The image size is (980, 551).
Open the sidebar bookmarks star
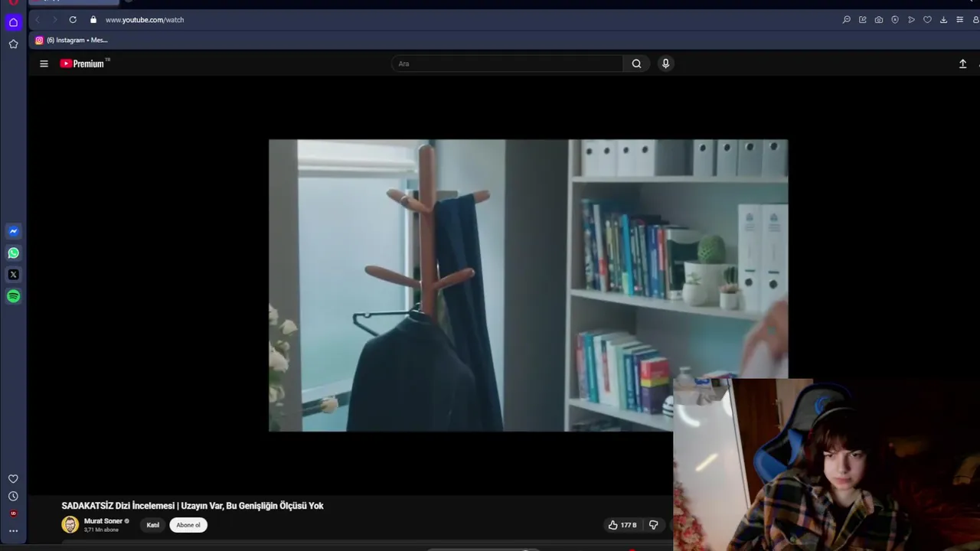(13, 44)
